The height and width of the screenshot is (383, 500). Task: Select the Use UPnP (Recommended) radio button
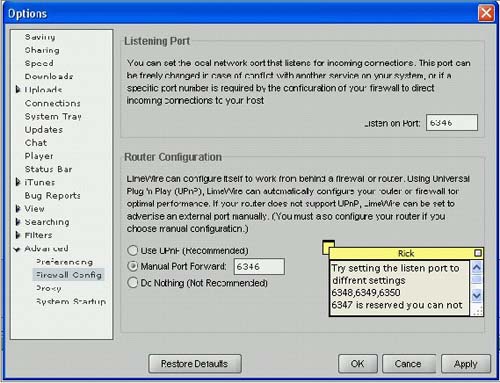coord(133,250)
